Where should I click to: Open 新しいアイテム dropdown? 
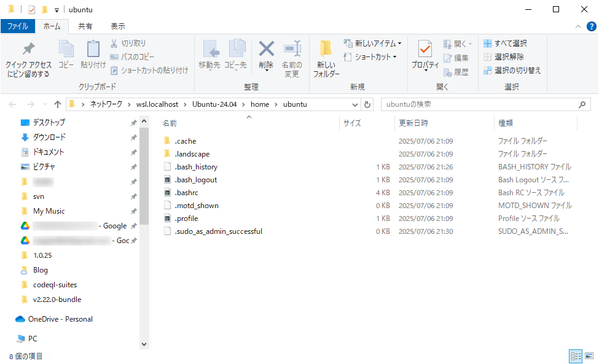pos(372,43)
